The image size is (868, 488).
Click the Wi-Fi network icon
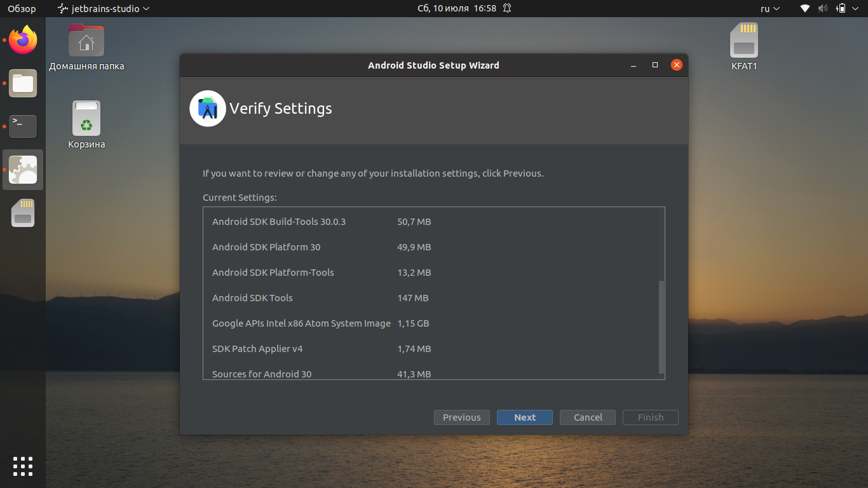click(805, 8)
